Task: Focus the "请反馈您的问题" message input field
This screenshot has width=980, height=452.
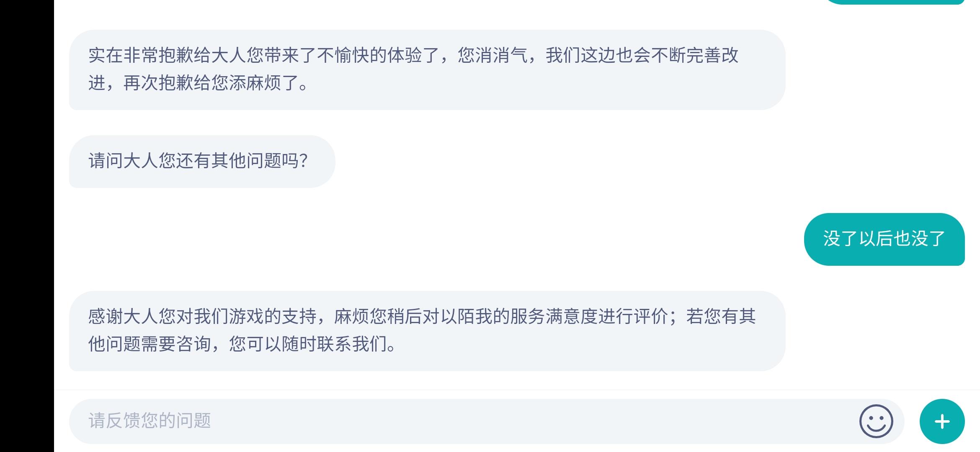Action: click(x=461, y=421)
